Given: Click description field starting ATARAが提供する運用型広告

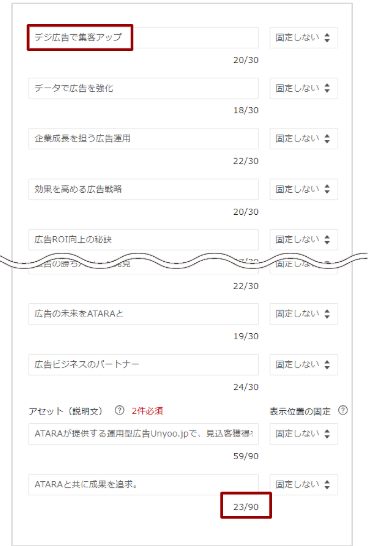Looking at the screenshot, I should click(143, 434).
